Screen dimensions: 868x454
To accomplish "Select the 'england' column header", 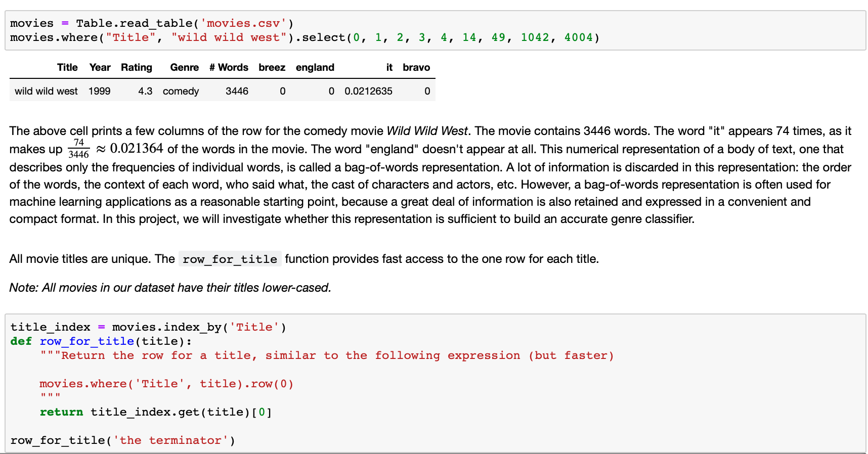I will [x=315, y=67].
